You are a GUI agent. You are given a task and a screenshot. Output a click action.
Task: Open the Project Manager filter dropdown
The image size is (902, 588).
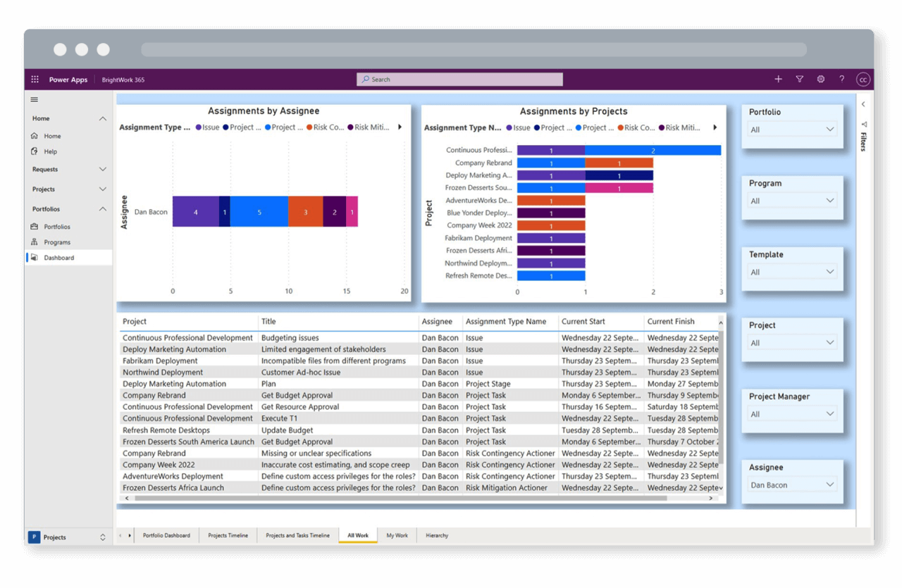792,413
